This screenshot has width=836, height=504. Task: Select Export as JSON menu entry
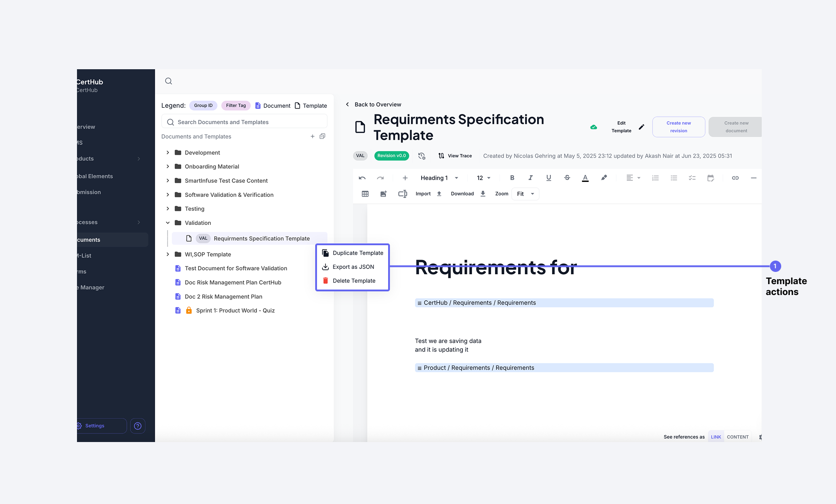coord(354,267)
